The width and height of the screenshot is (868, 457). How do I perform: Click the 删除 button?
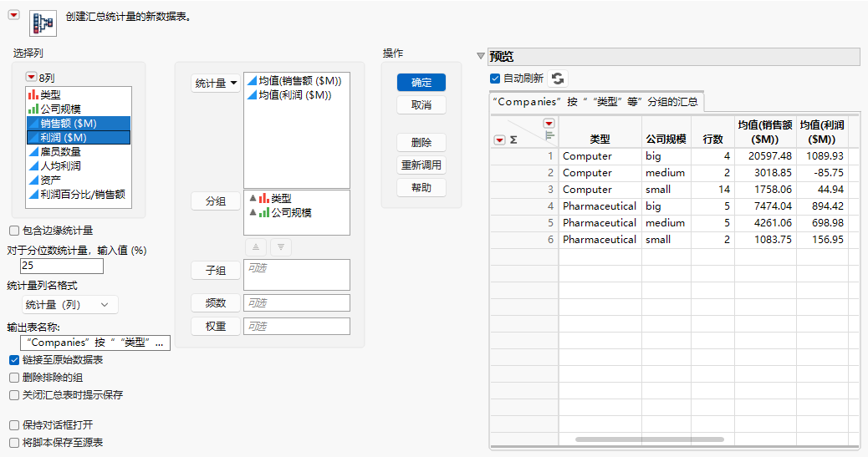pyautogui.click(x=421, y=143)
